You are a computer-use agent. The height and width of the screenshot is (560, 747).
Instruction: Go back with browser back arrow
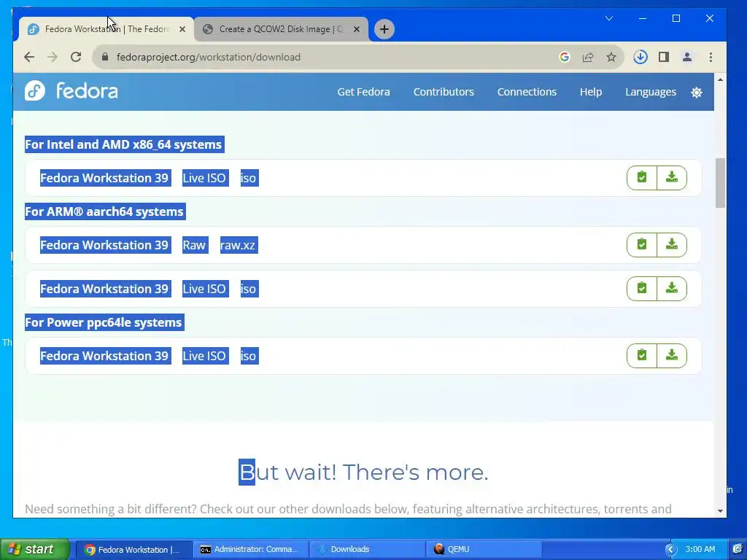pos(29,57)
